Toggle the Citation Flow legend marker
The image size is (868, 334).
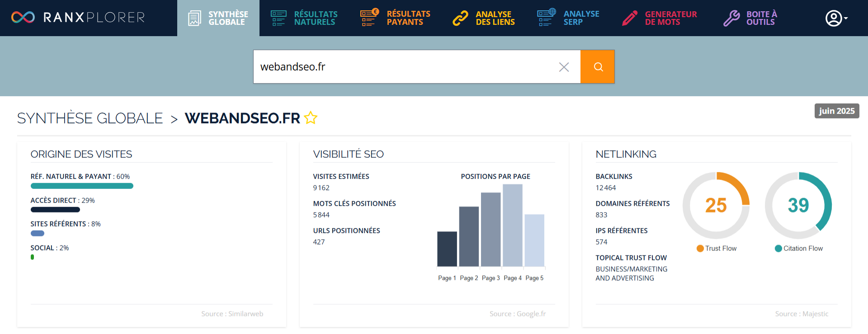click(778, 248)
